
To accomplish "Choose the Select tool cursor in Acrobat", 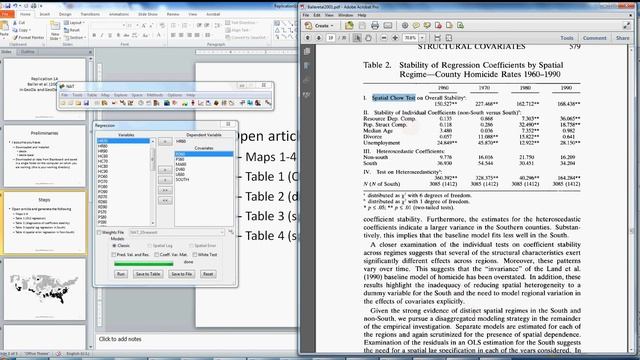I will [x=357, y=38].
